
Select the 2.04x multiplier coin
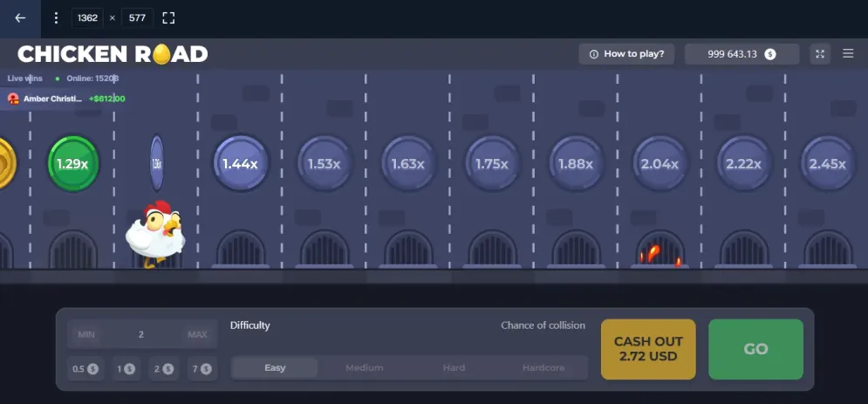coord(660,164)
